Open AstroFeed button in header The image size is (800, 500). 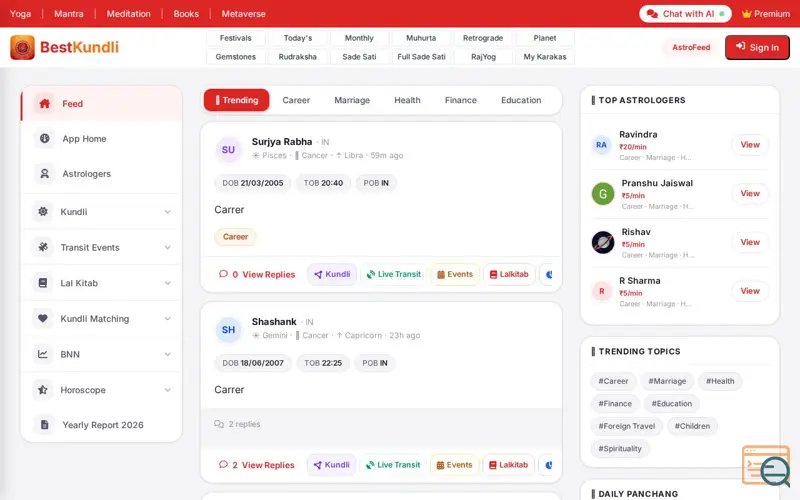[x=691, y=47]
